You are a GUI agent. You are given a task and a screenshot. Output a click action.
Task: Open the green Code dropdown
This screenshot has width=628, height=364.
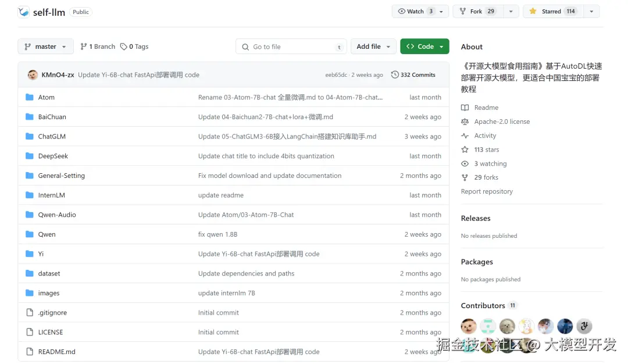coord(424,47)
